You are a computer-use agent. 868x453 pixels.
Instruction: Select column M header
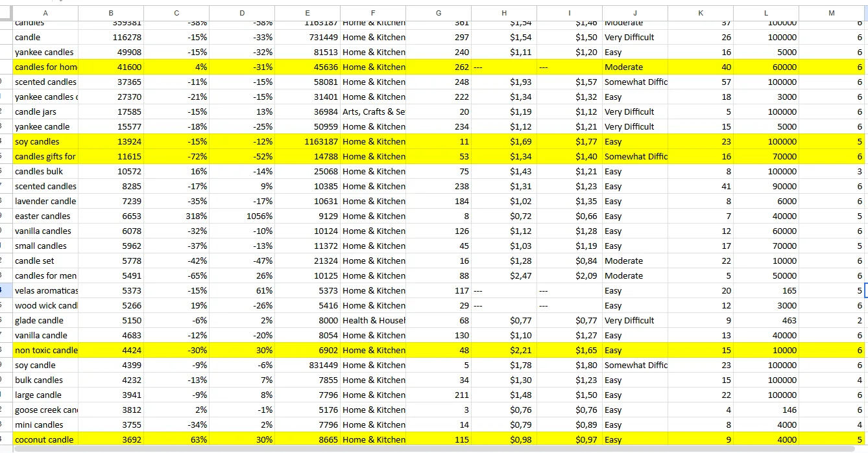pos(832,14)
